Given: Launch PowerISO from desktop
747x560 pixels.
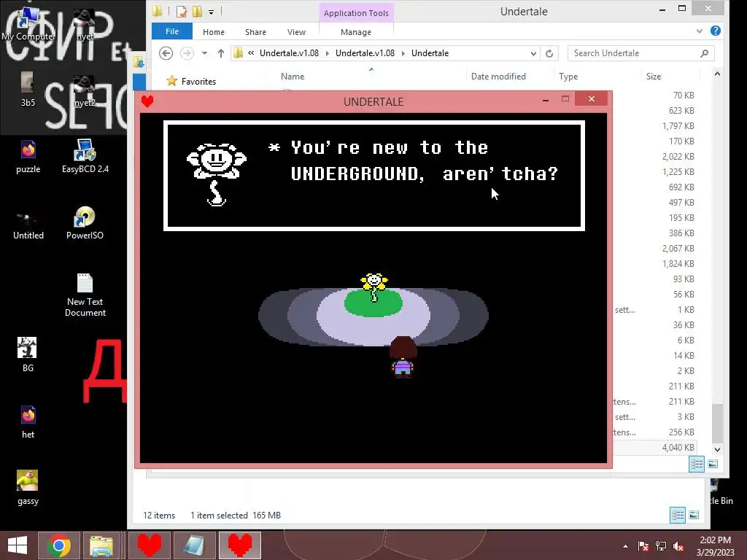Looking at the screenshot, I should pyautogui.click(x=85, y=224).
